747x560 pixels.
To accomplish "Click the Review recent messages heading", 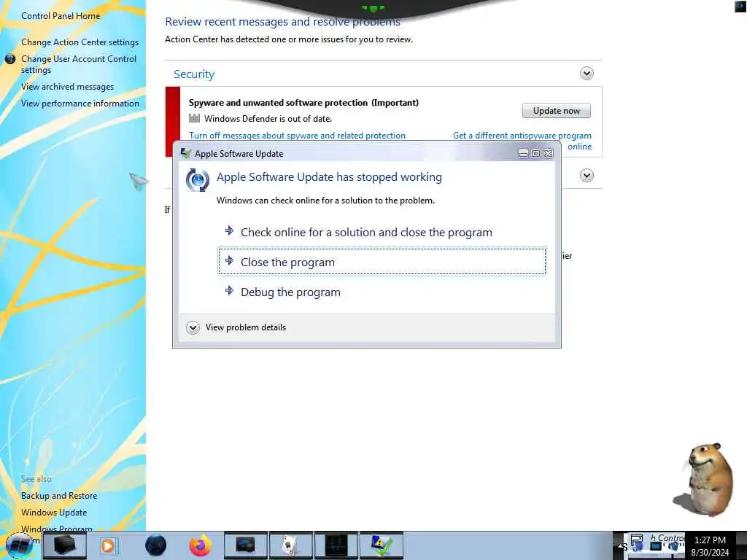I will click(x=282, y=21).
